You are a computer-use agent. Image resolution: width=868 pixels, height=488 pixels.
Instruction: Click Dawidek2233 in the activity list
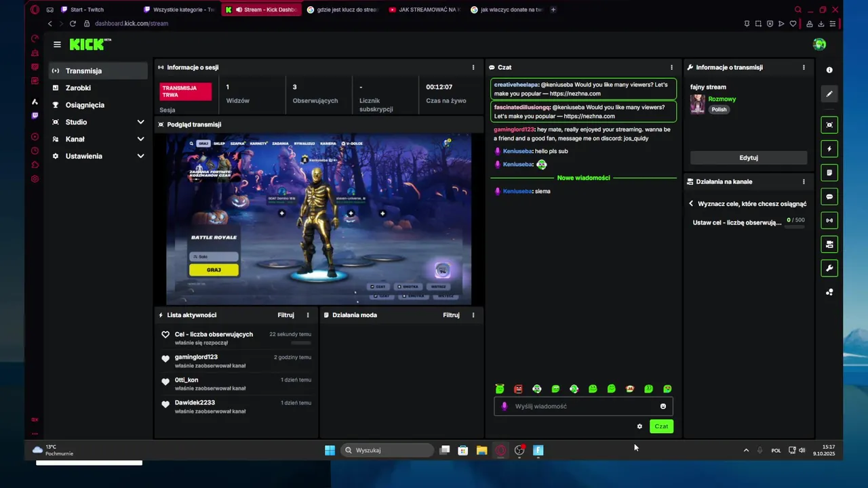click(x=195, y=403)
